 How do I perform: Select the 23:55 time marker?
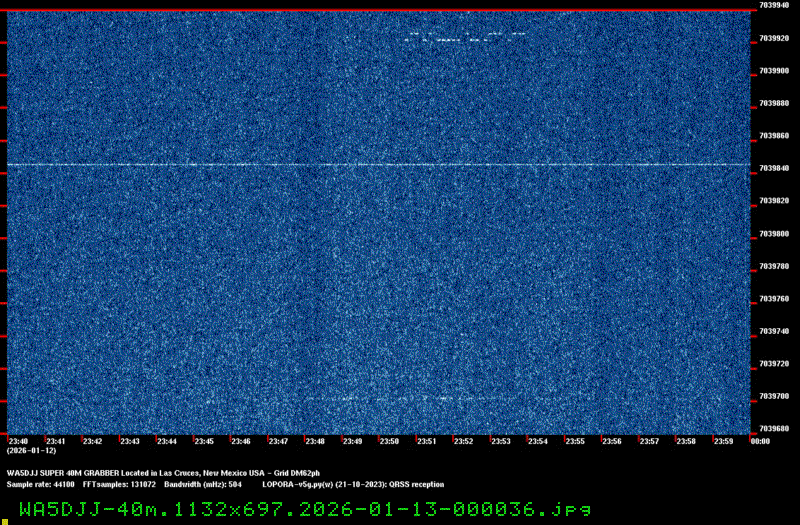[x=575, y=441]
